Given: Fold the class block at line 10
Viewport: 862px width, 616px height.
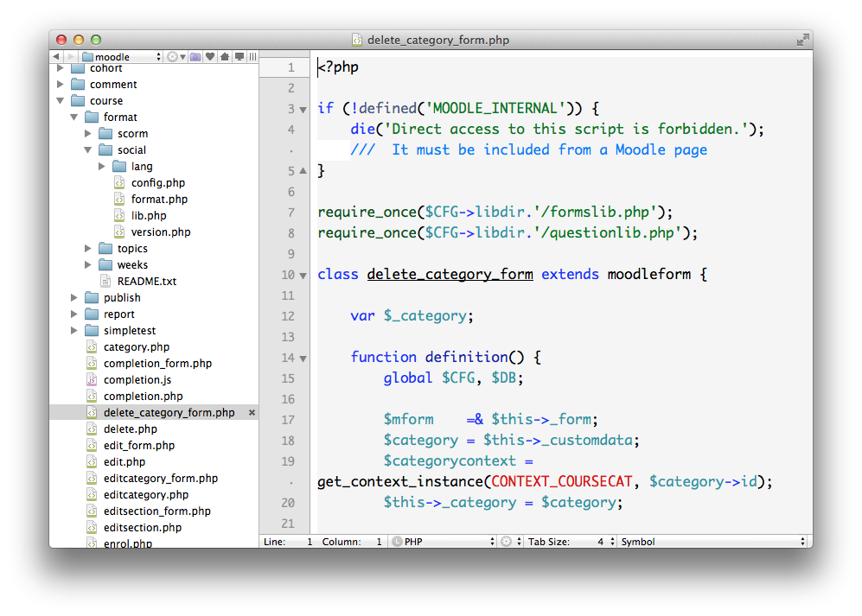Looking at the screenshot, I should pos(303,276).
